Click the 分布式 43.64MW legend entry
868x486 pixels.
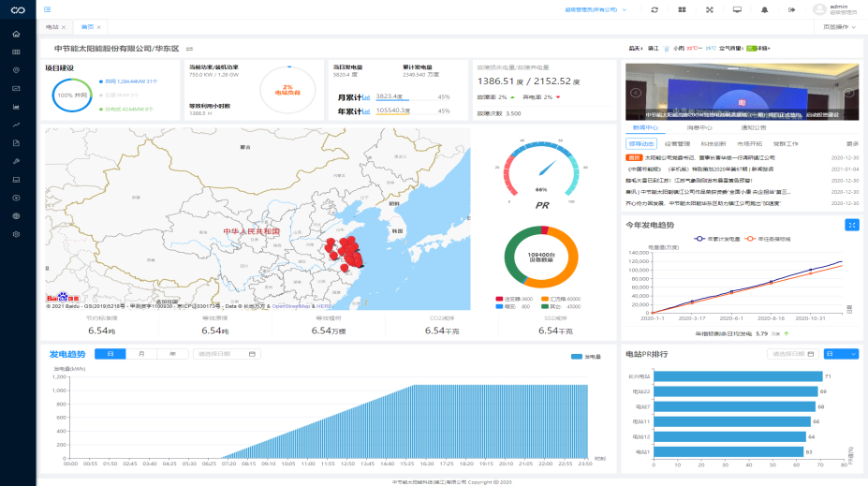(x=126, y=109)
